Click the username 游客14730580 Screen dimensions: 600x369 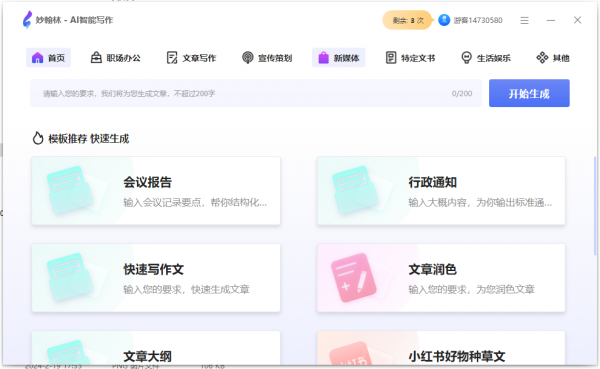click(x=478, y=20)
